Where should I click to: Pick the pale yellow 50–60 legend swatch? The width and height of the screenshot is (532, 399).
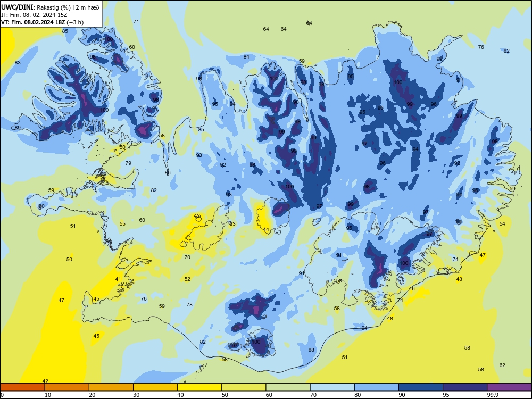pos(244,387)
